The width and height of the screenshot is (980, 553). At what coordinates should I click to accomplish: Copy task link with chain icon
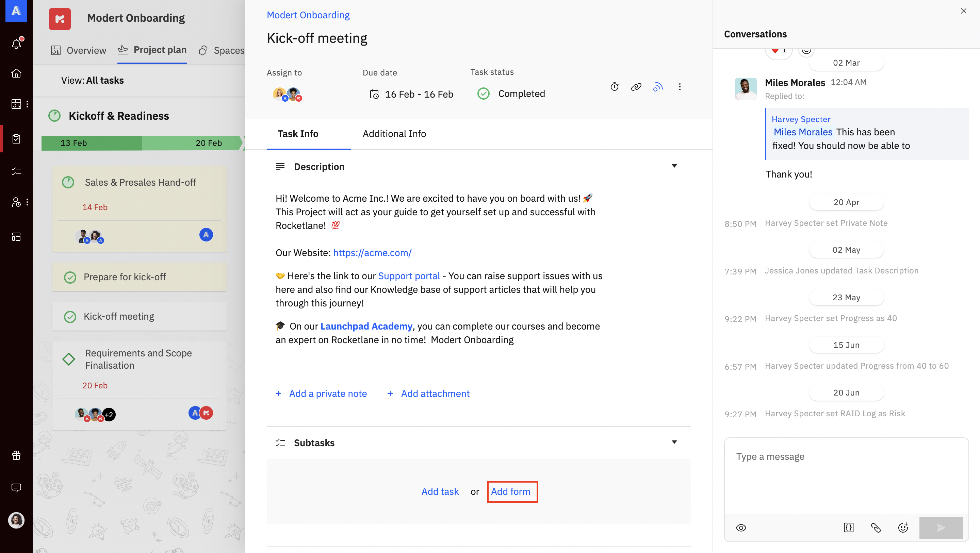point(636,87)
